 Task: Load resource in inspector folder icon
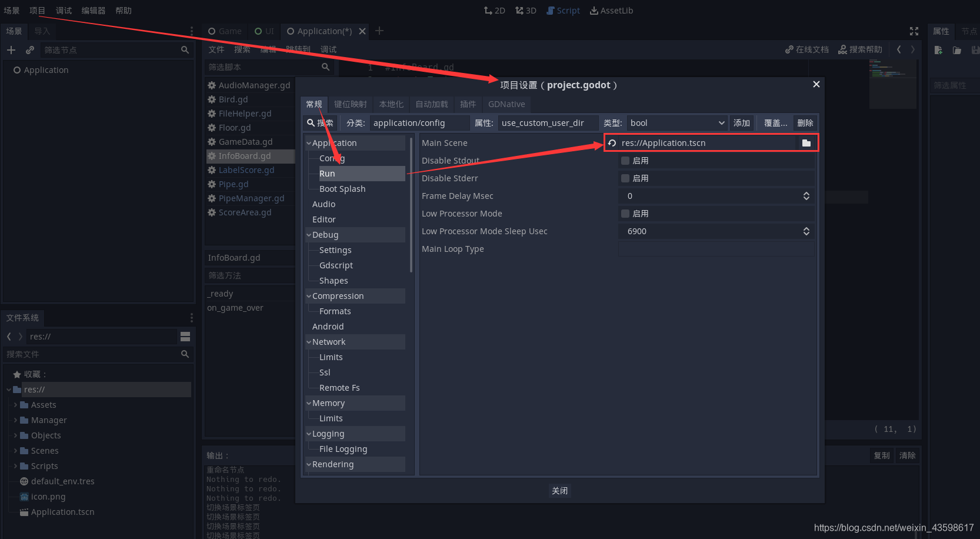click(x=957, y=50)
